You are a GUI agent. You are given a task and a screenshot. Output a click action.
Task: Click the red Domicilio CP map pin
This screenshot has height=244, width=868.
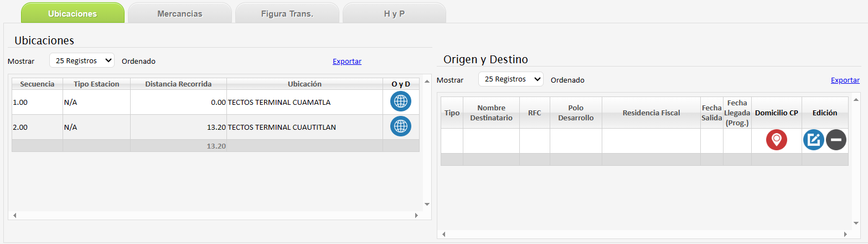point(776,140)
